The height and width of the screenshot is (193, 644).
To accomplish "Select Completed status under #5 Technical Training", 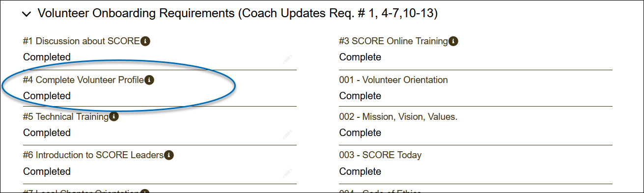I will [x=47, y=133].
